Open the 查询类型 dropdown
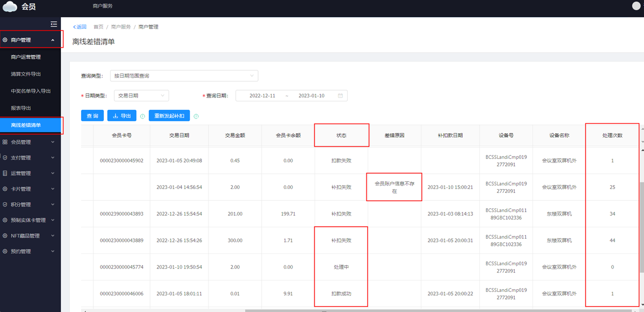644x312 pixels. coord(184,76)
